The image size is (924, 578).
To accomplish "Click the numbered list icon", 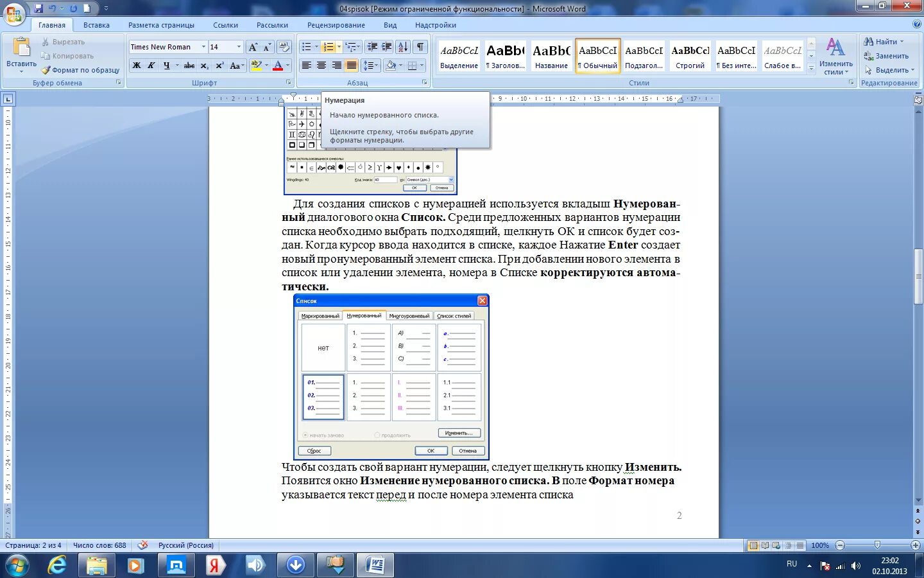I will pyautogui.click(x=329, y=47).
